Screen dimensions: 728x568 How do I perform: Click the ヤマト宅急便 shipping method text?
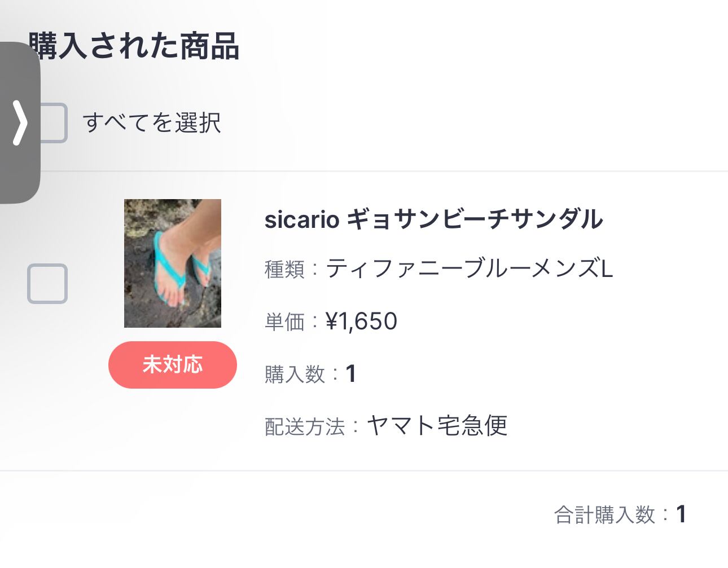coord(437,426)
